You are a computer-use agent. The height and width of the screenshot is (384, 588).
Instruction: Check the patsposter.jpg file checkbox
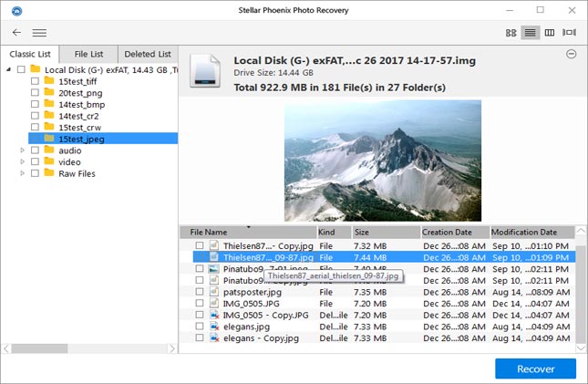(x=200, y=292)
